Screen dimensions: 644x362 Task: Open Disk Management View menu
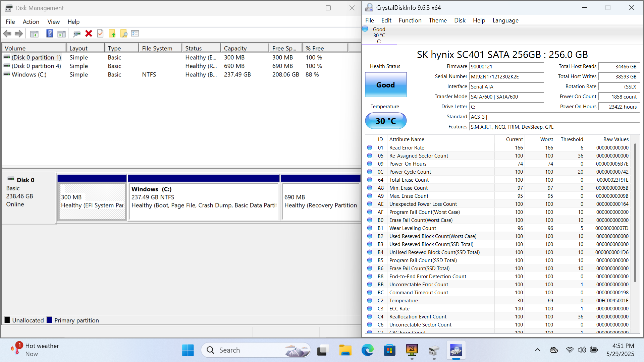[x=53, y=21]
